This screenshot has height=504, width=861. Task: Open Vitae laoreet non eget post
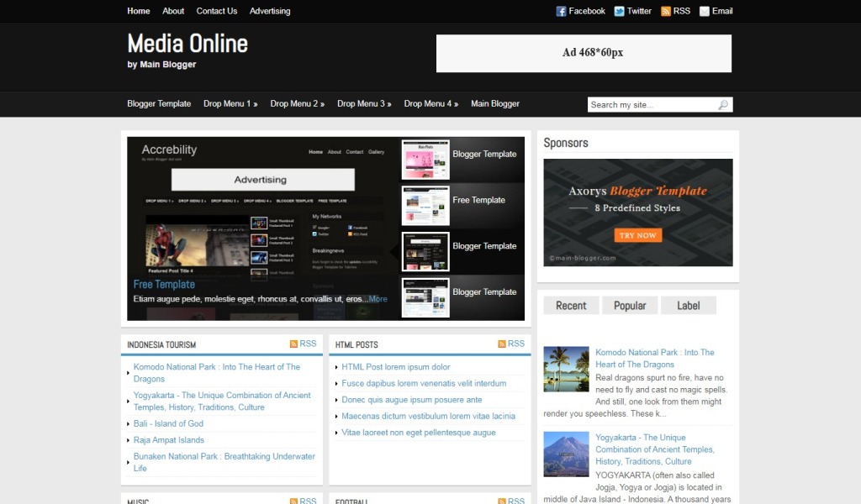coord(419,433)
